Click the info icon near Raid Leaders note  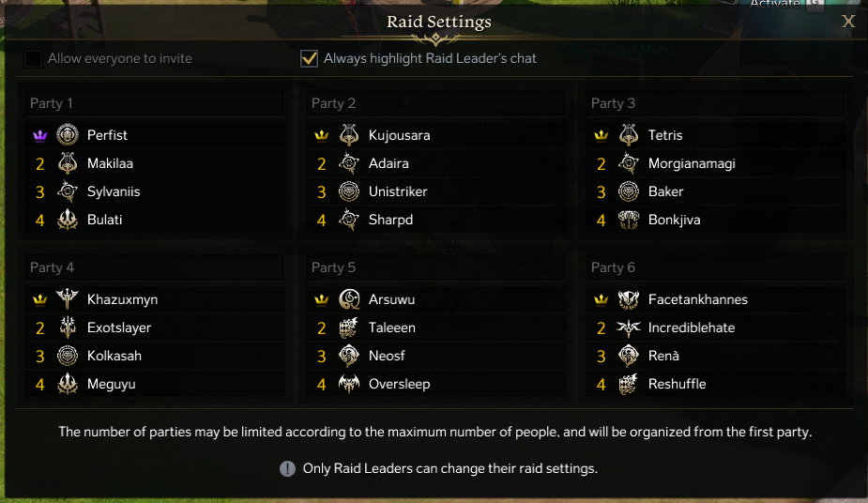tap(287, 468)
